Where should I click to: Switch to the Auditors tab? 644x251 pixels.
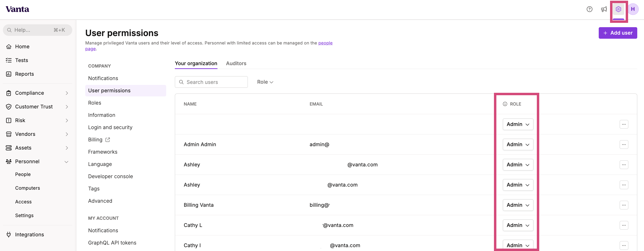(236, 63)
